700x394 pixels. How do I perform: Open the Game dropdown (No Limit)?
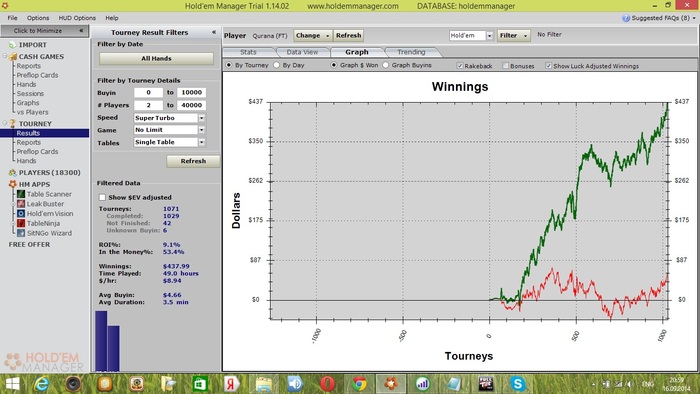(x=202, y=130)
